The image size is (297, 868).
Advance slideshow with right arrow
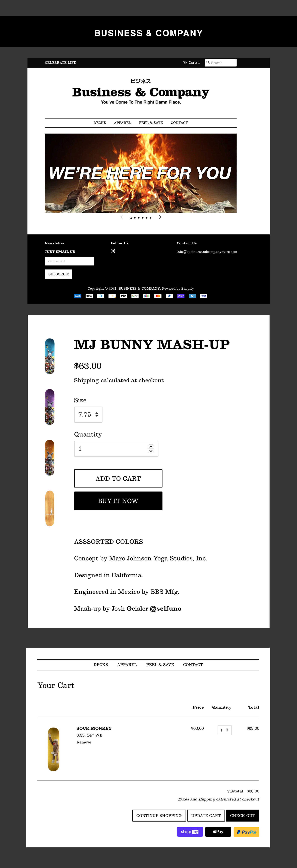(x=160, y=217)
